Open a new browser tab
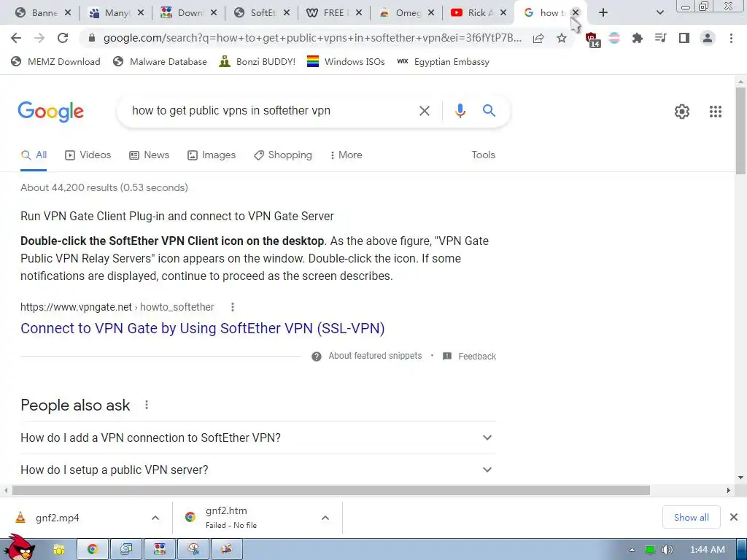 tap(603, 12)
